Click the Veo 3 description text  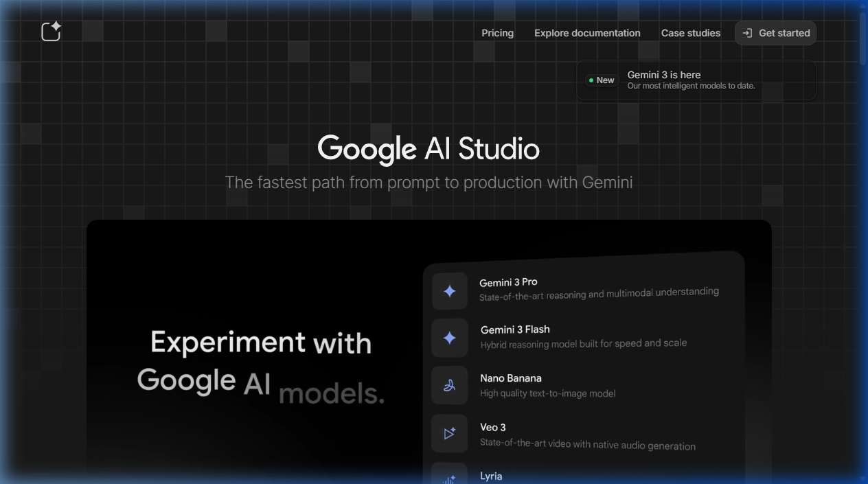tap(587, 444)
